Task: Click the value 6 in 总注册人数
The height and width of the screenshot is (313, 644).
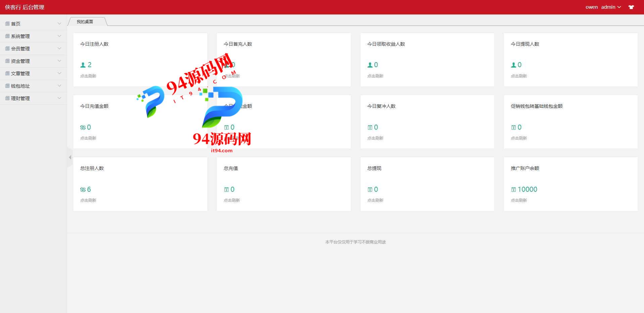Action: click(89, 189)
